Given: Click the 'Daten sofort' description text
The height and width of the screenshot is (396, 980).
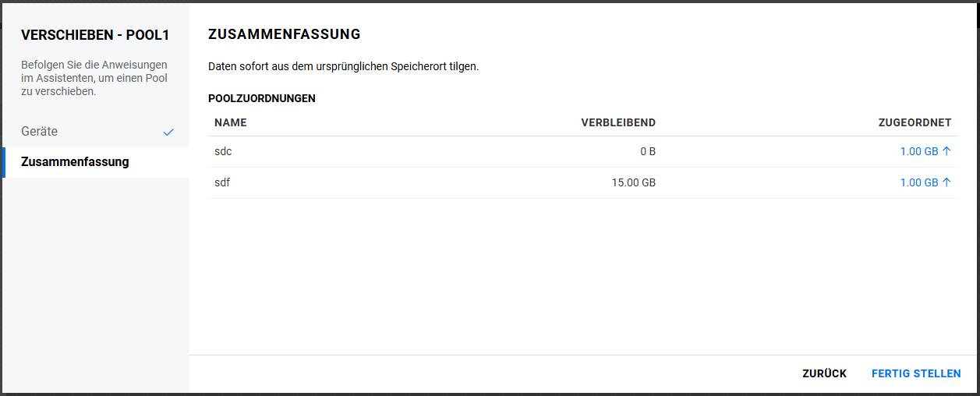Looking at the screenshot, I should tap(343, 66).
